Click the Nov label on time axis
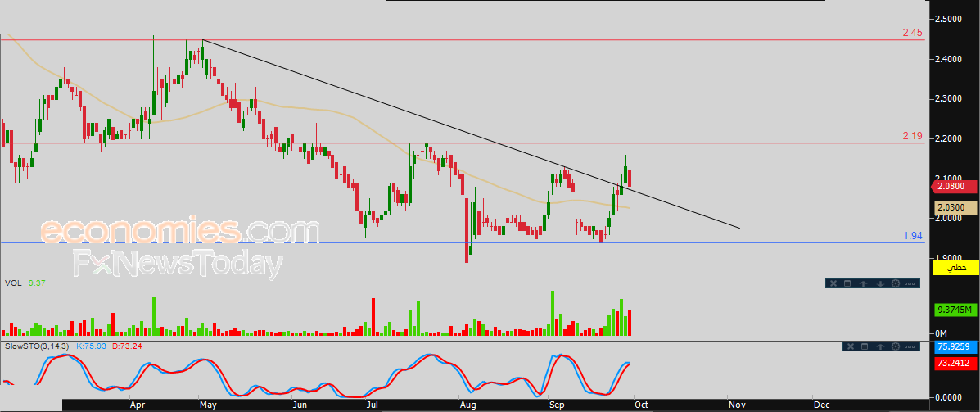 [737, 405]
